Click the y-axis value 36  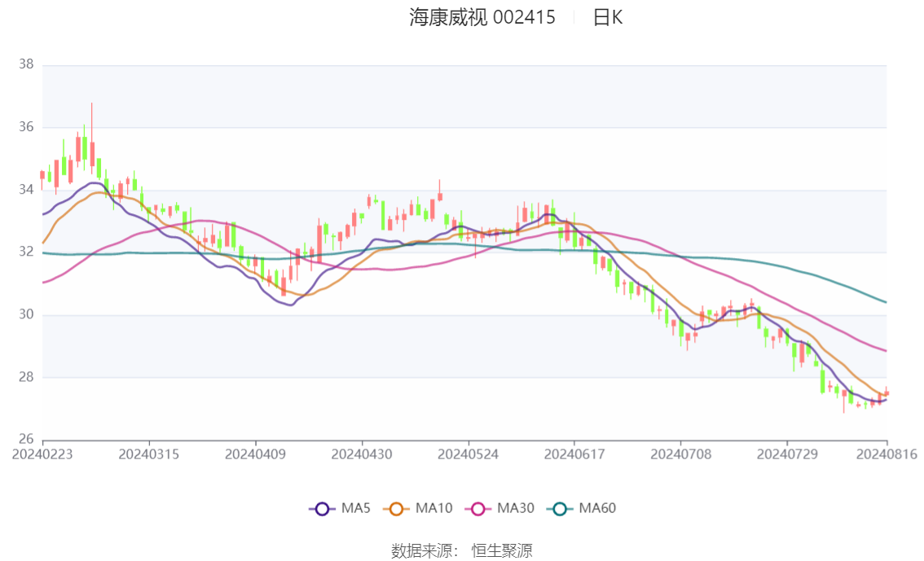point(26,126)
